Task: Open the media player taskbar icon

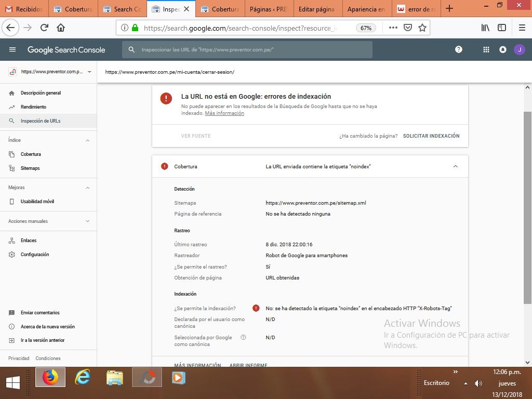Action: 179,377
